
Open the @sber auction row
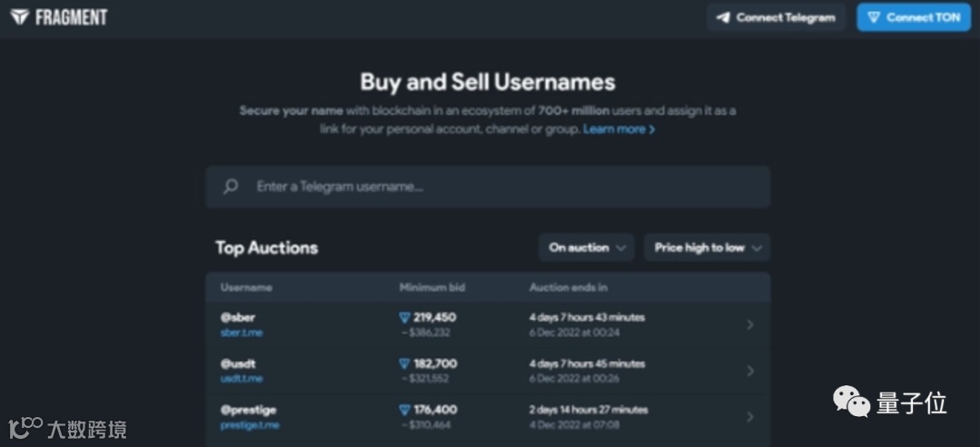coord(487,325)
